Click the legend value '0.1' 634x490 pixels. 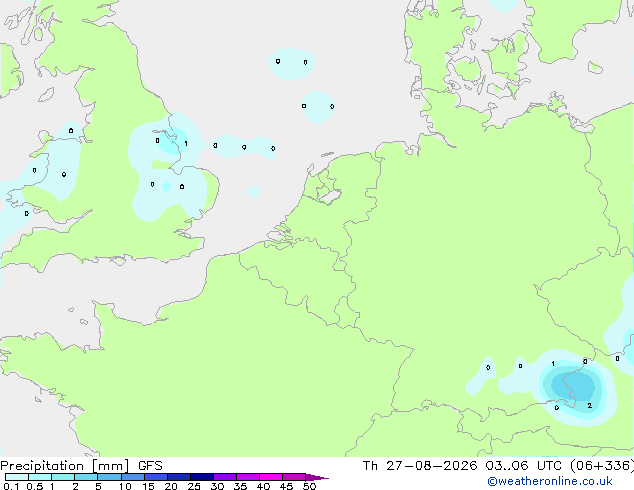click(11, 486)
